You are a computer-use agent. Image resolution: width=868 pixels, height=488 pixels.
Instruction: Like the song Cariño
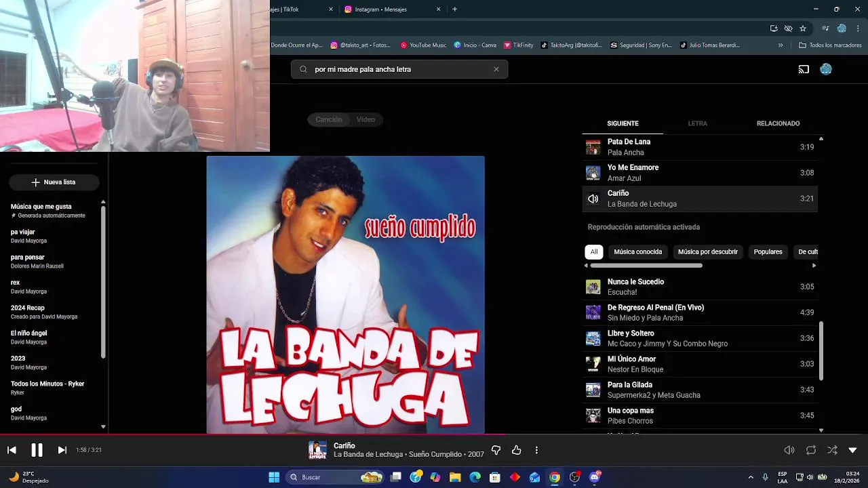click(x=516, y=450)
